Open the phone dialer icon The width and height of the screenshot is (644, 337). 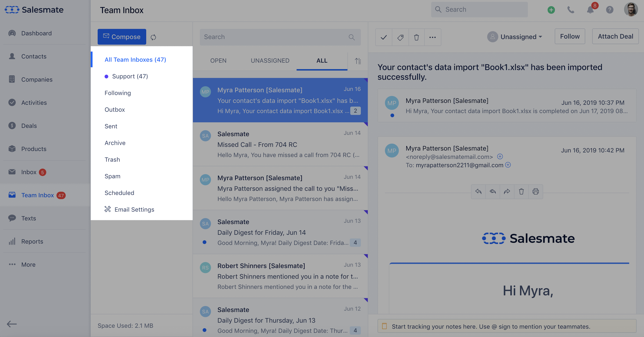pyautogui.click(x=571, y=10)
